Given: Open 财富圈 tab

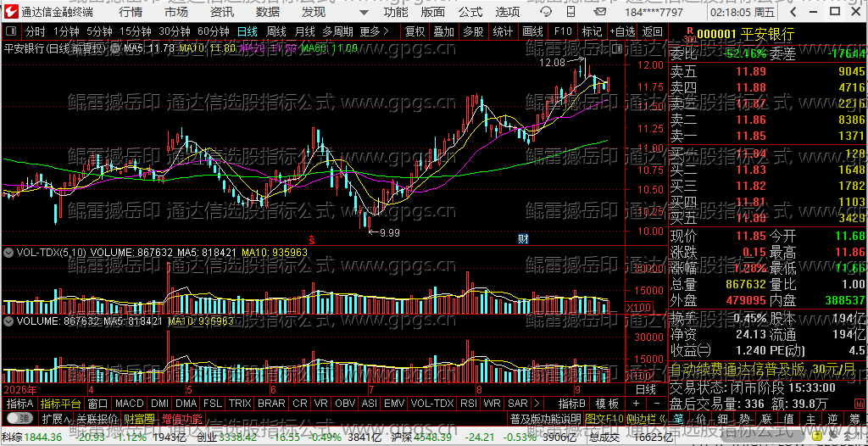Looking at the screenshot, I should pyautogui.click(x=139, y=418).
